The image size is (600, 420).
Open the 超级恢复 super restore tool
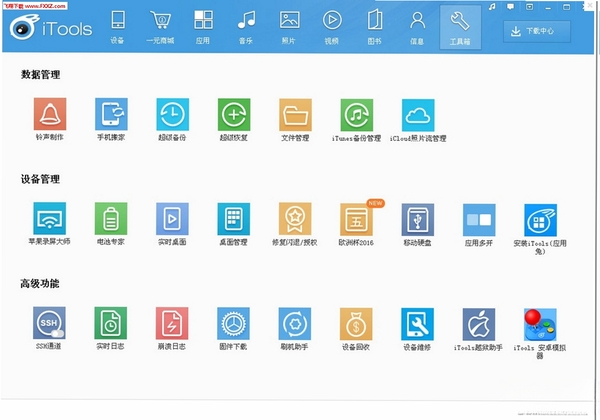[x=234, y=115]
